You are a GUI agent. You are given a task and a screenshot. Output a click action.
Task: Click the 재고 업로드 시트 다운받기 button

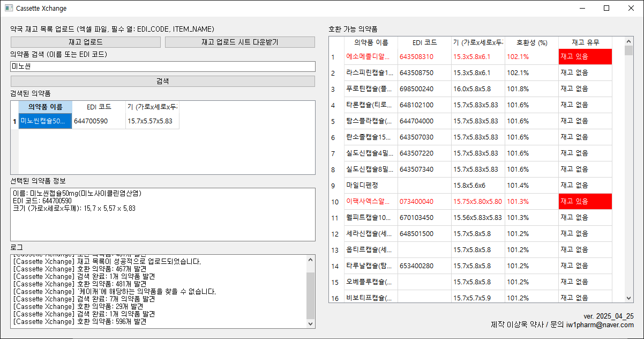click(239, 42)
